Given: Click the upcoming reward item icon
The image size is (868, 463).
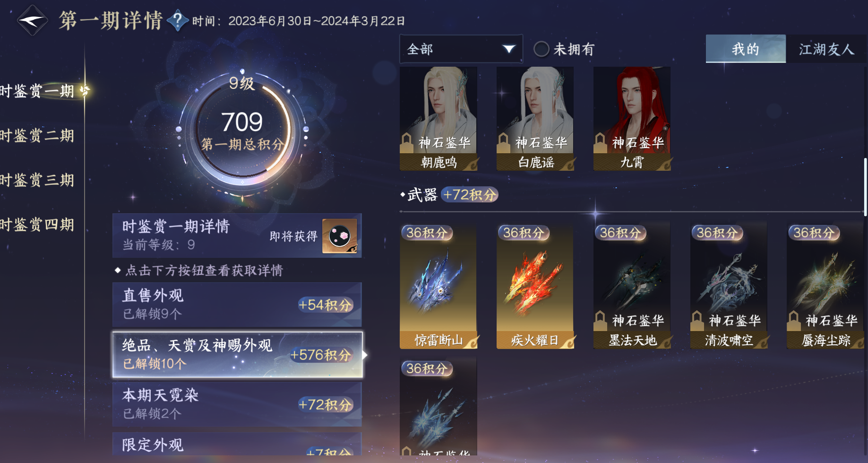Looking at the screenshot, I should pos(339,236).
